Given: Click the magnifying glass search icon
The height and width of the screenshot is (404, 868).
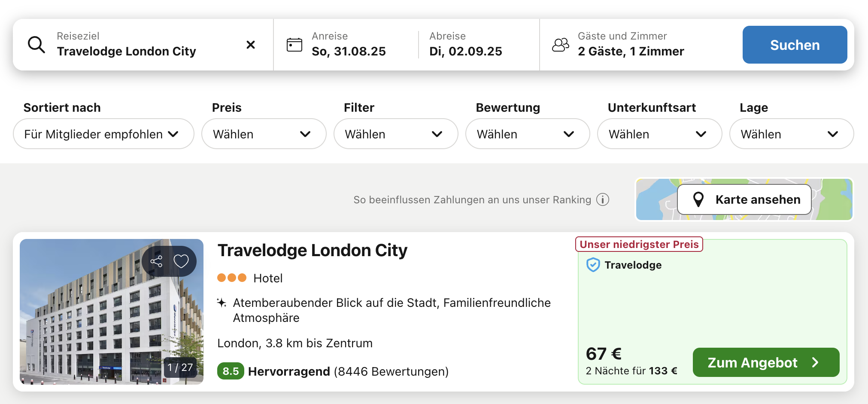Looking at the screenshot, I should point(36,45).
